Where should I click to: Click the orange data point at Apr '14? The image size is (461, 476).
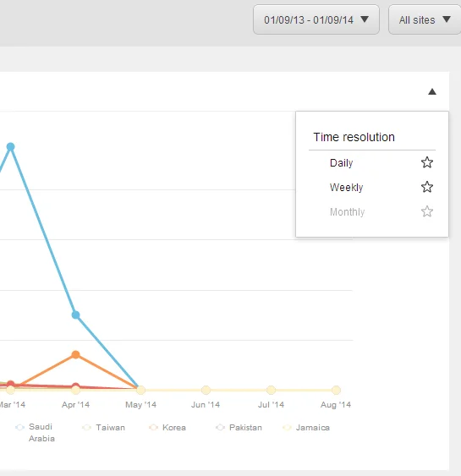pos(75,354)
